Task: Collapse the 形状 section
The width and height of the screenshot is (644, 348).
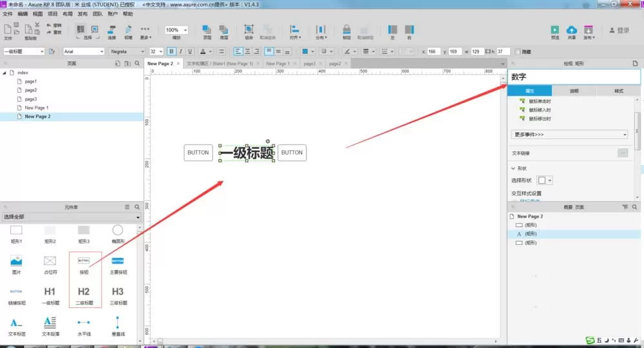Action: (513, 168)
